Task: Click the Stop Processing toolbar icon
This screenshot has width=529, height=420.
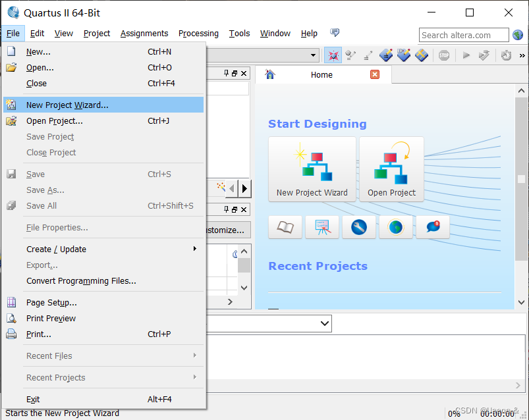Action: click(x=444, y=55)
